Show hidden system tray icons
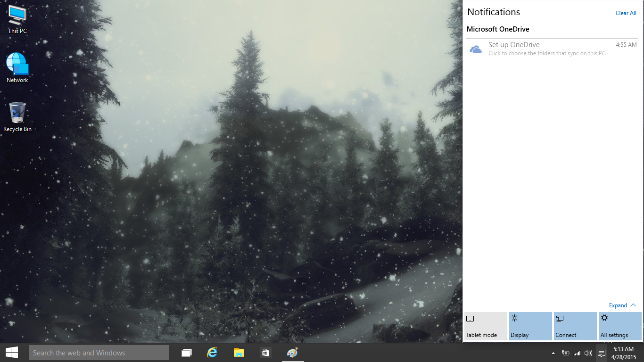This screenshot has height=362, width=644. pos(553,353)
